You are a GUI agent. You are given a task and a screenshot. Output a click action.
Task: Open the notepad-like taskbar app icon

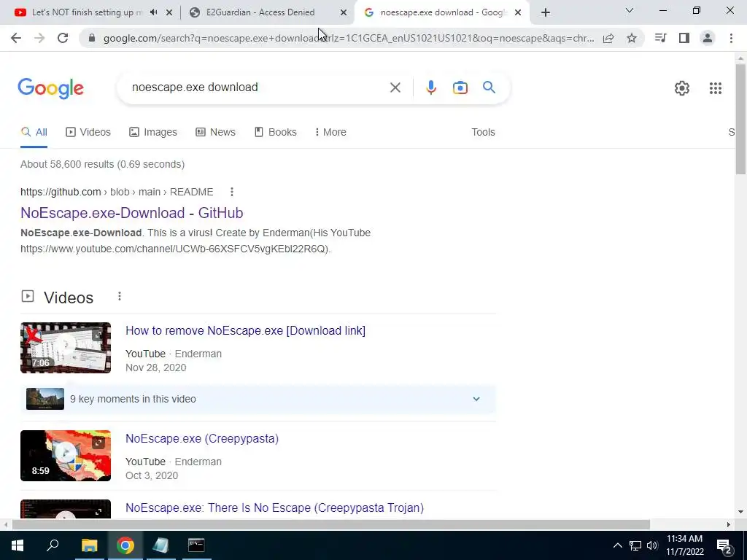point(160,545)
